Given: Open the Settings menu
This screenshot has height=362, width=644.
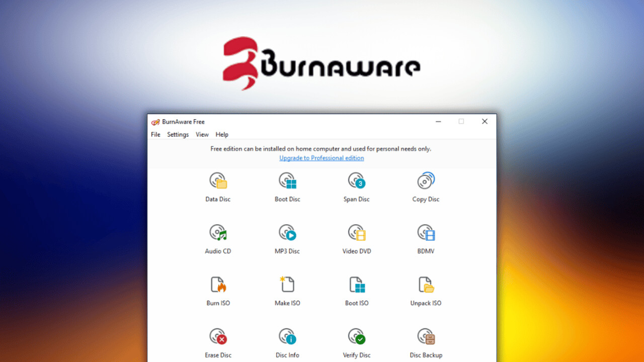Looking at the screenshot, I should pyautogui.click(x=178, y=135).
